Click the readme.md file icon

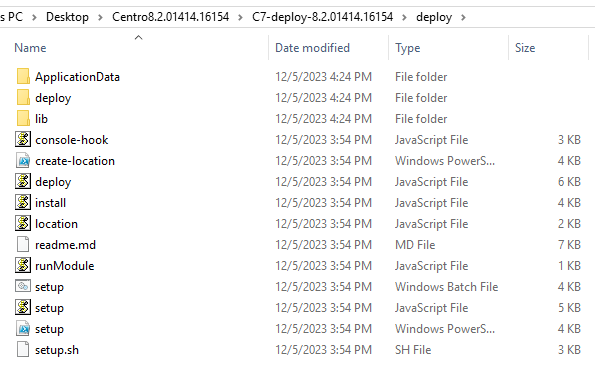(x=23, y=244)
